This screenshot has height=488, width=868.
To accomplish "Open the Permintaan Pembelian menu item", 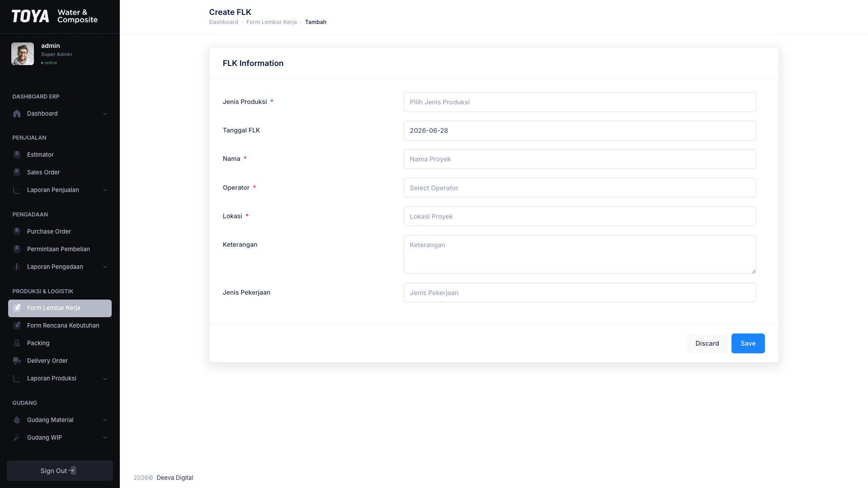I will coord(60,249).
